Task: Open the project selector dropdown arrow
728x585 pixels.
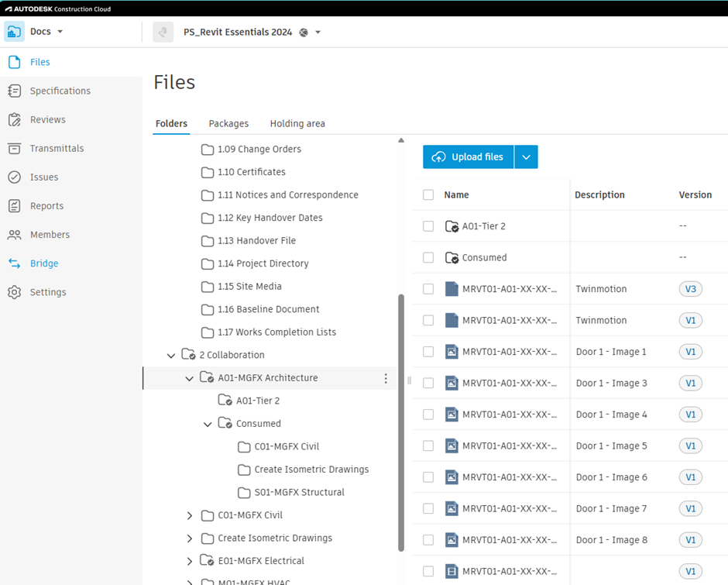Action: pos(318,33)
